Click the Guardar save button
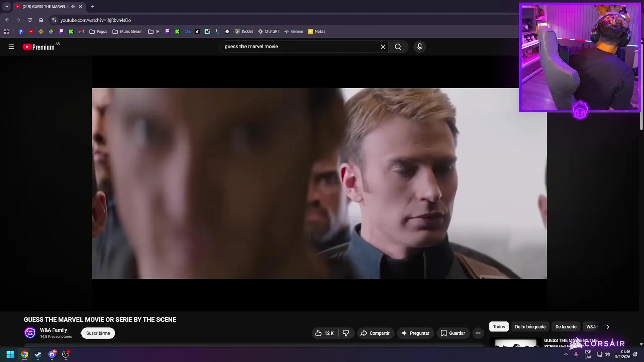 click(453, 333)
